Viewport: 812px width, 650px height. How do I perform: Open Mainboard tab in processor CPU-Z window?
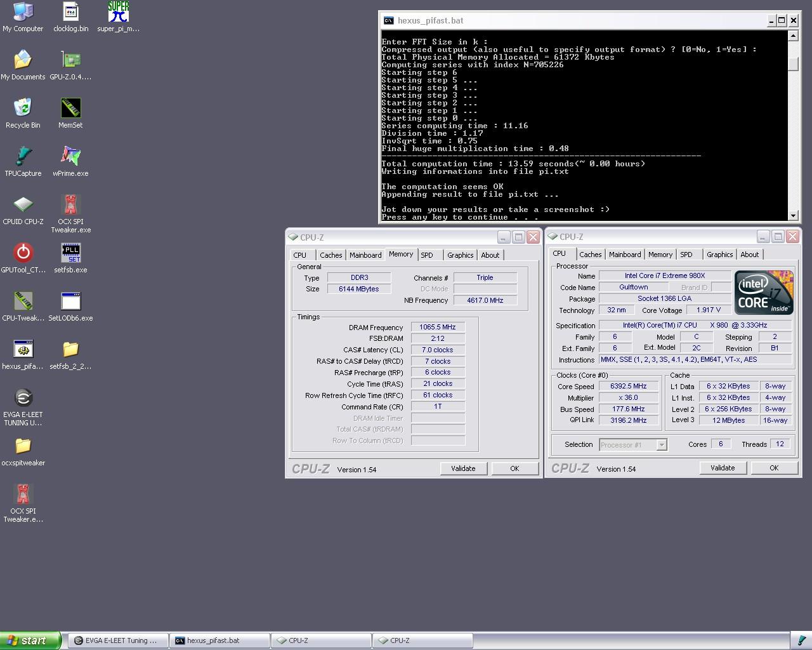pos(625,255)
